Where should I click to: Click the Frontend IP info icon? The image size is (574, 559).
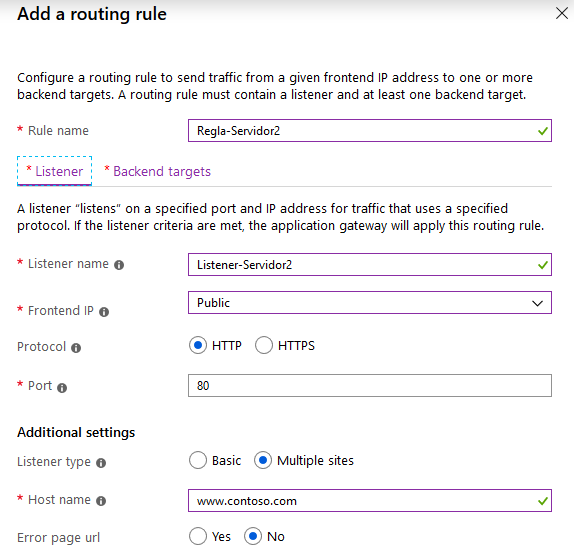click(x=104, y=312)
